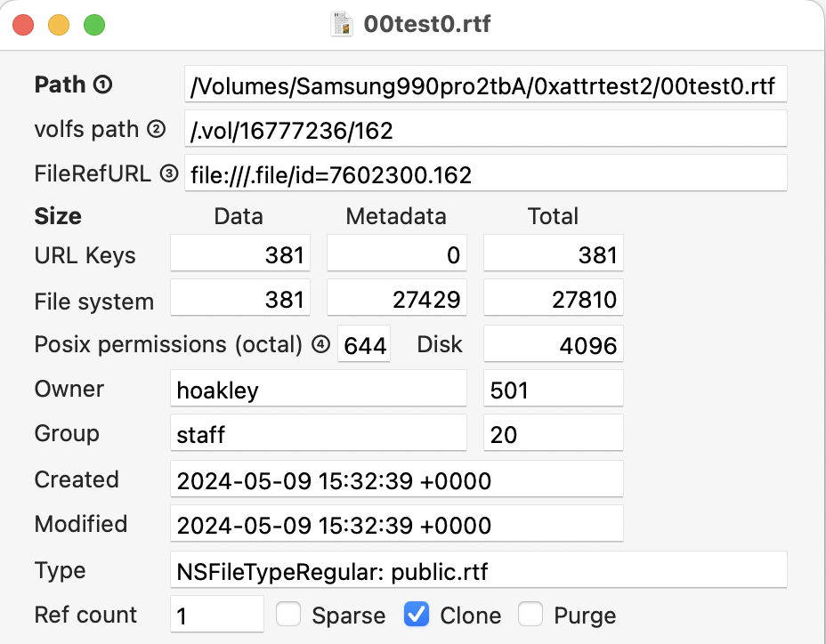The width and height of the screenshot is (826, 644).
Task: Click the Created date field
Action: pos(396,479)
